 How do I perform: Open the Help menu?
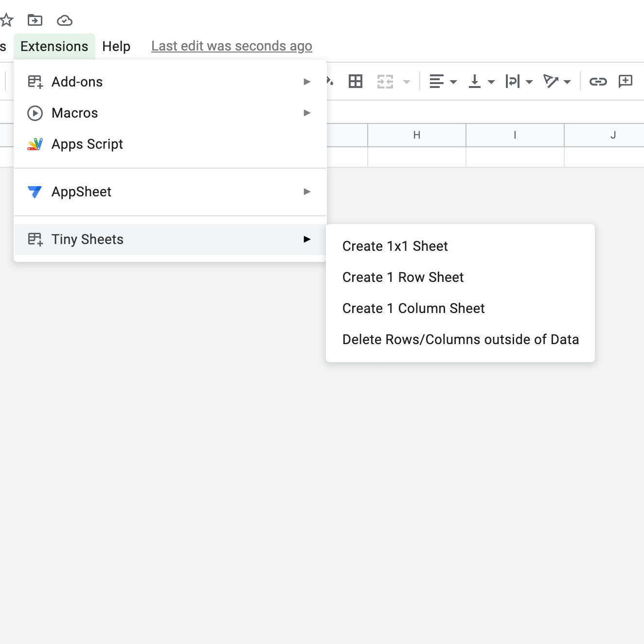pyautogui.click(x=116, y=46)
